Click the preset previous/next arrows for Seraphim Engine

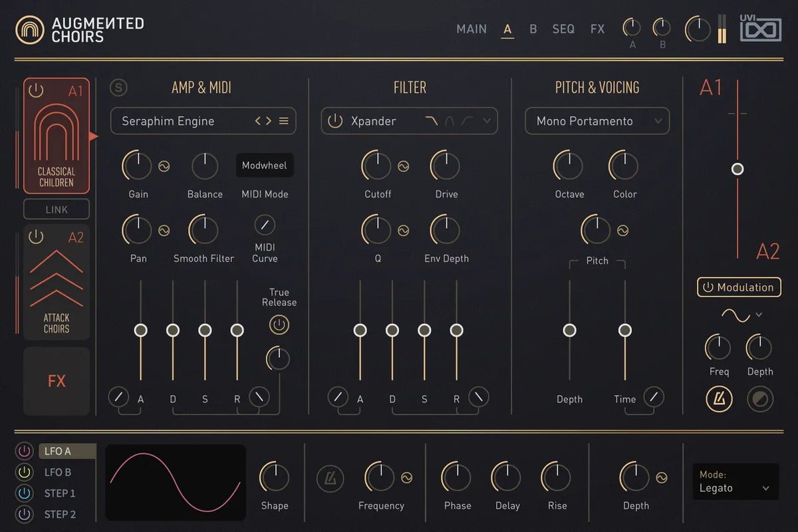coord(263,121)
